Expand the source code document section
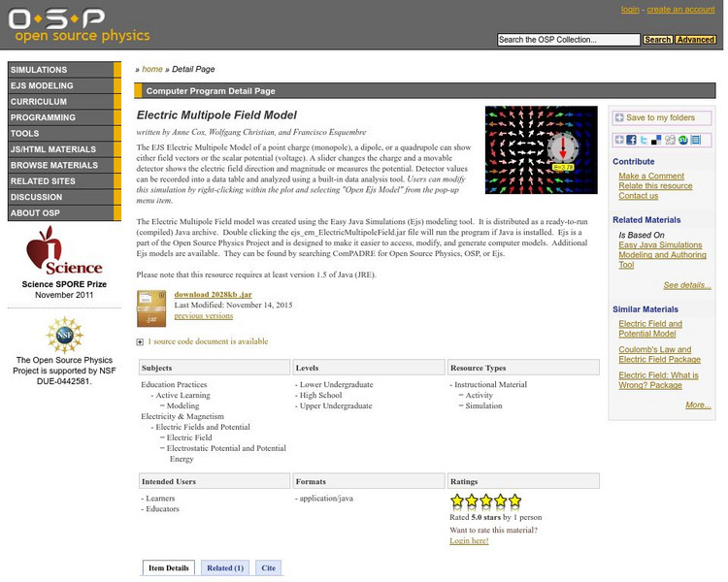Screen dimensions: 728x582 pyautogui.click(x=140, y=342)
